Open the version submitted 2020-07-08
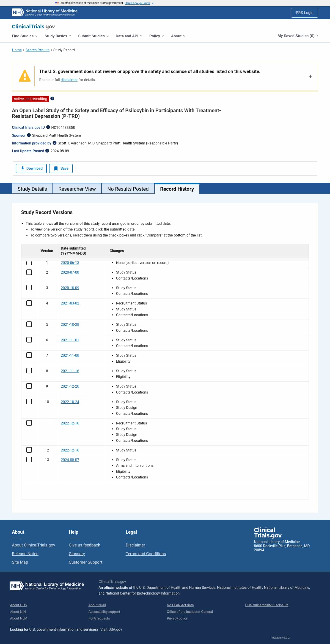Viewport: 330px width, 644px height. (70, 272)
